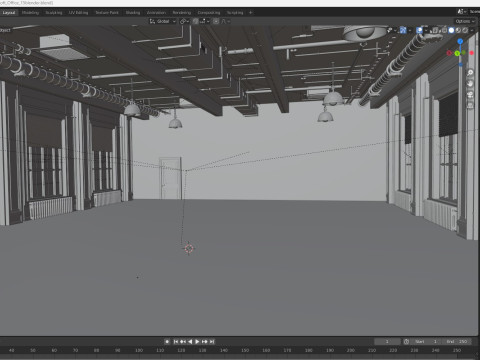Click the Start frame field
Screen dimensions: 480x360
(425, 342)
